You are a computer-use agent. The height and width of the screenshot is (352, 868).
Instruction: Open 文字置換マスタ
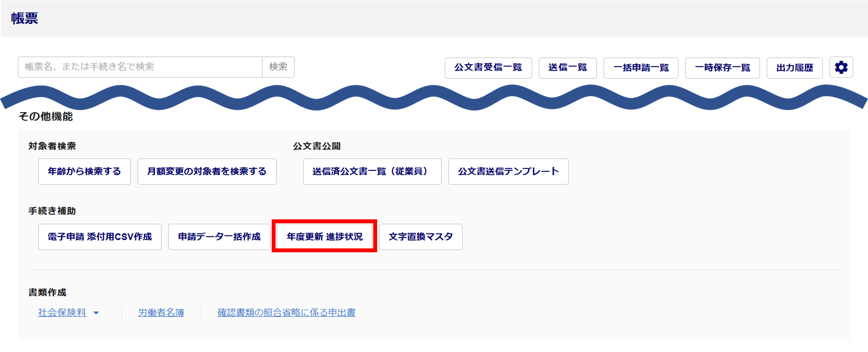click(421, 237)
